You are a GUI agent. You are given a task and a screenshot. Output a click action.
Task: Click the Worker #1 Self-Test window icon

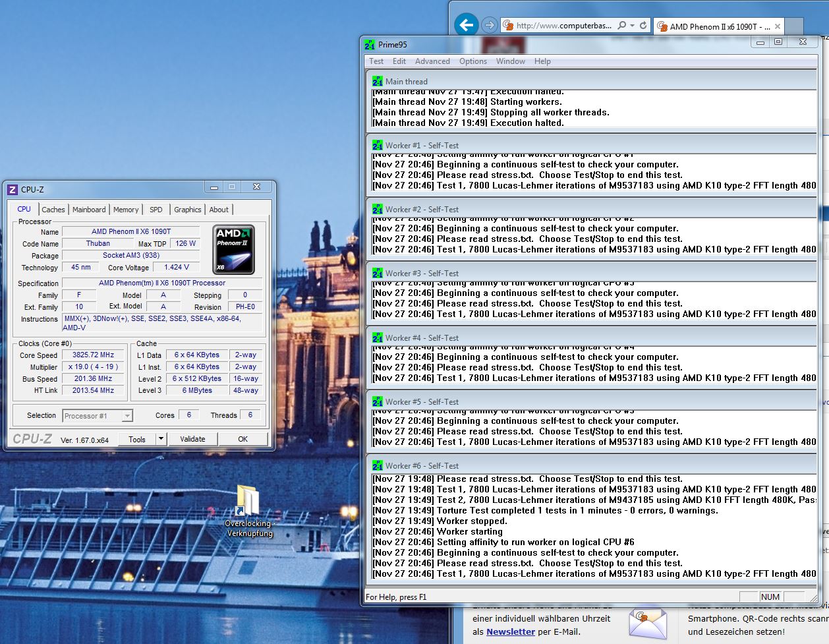tap(377, 146)
